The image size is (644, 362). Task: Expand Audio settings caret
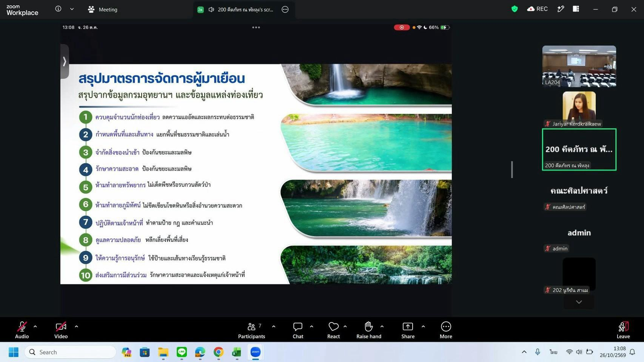[x=35, y=327]
